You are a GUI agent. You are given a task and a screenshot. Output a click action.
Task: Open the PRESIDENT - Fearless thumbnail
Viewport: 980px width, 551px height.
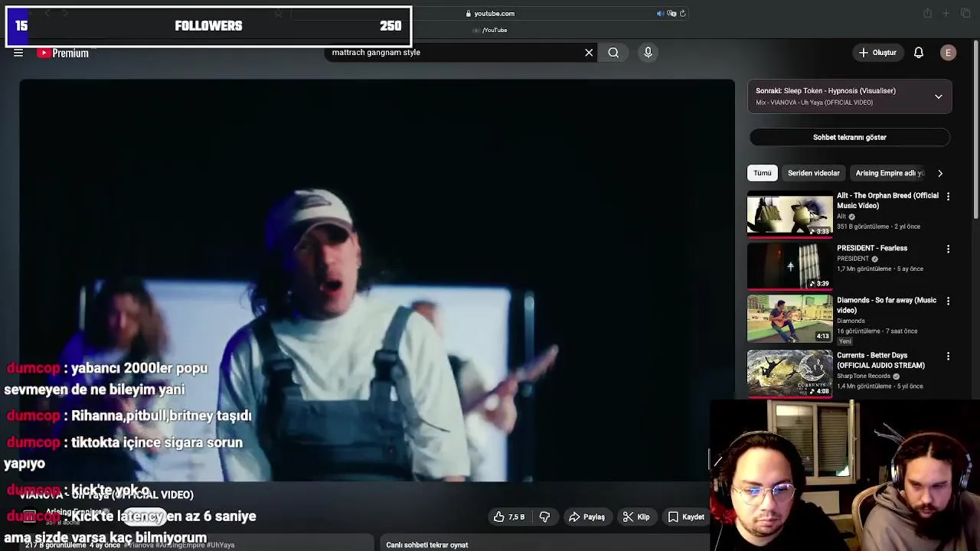click(x=790, y=266)
